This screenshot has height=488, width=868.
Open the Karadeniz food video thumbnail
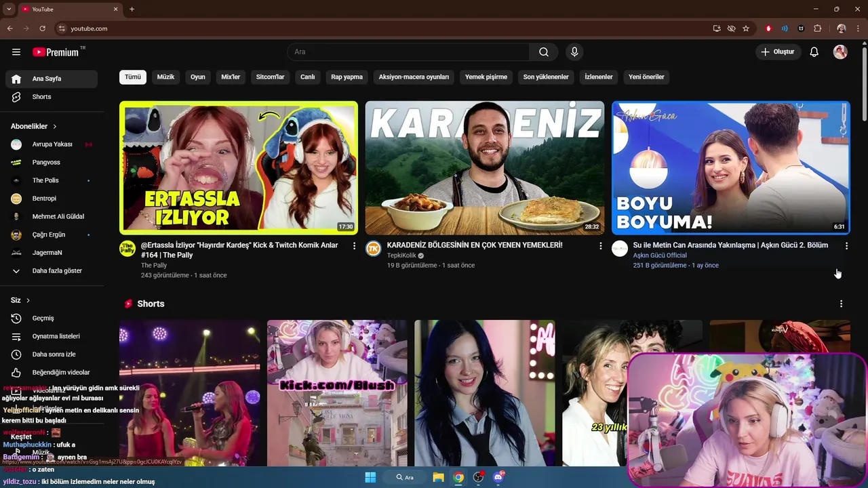(x=485, y=167)
